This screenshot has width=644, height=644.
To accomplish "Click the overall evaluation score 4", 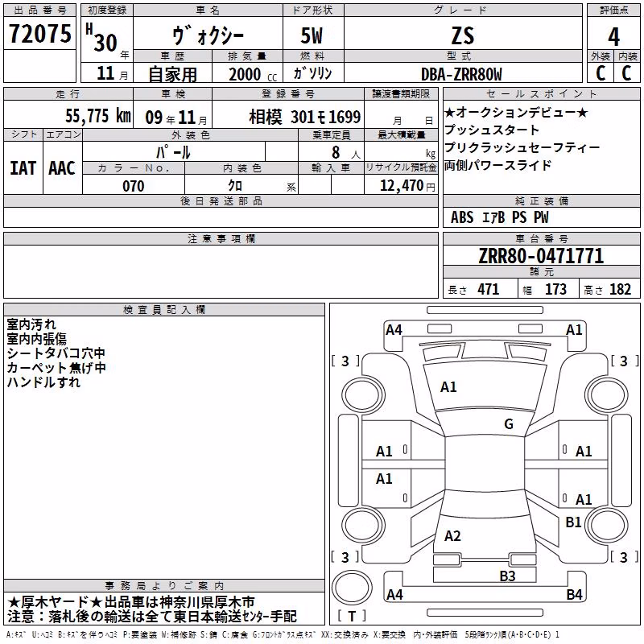I will point(613,36).
